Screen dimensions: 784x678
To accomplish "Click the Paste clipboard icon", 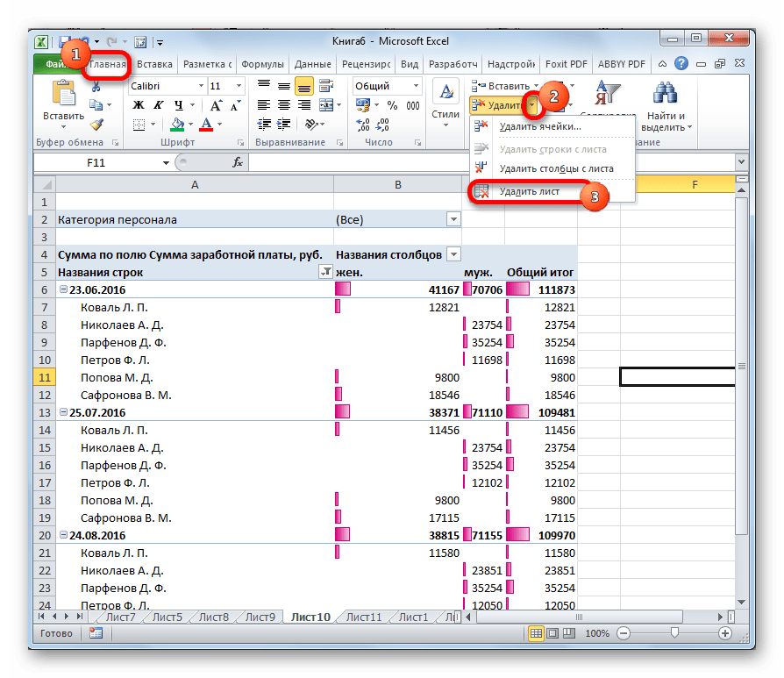I will pyautogui.click(x=63, y=94).
